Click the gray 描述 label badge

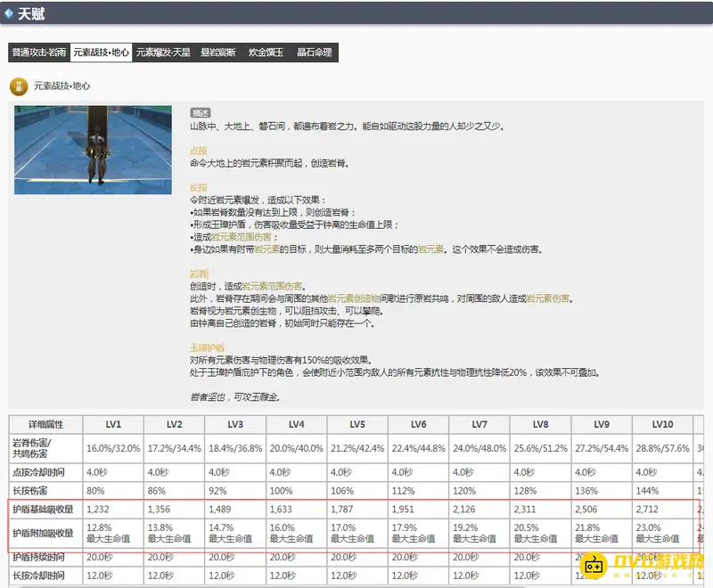click(201, 113)
